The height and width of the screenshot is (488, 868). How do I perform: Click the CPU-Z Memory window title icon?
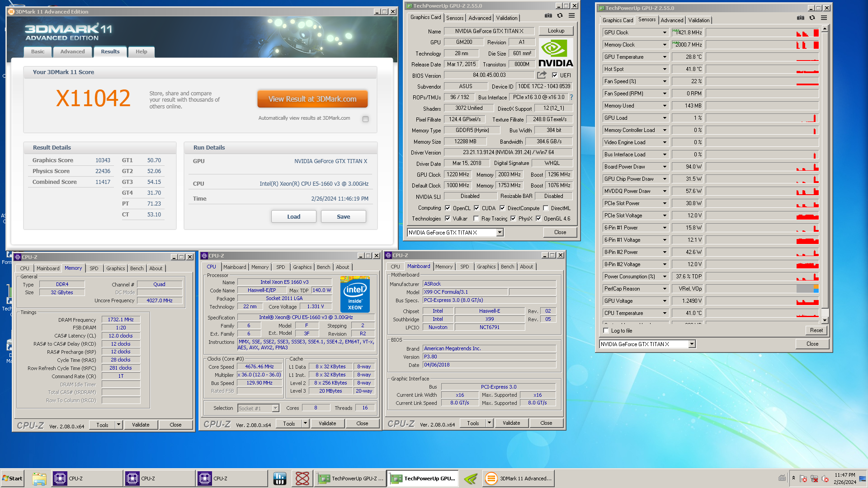coord(18,257)
